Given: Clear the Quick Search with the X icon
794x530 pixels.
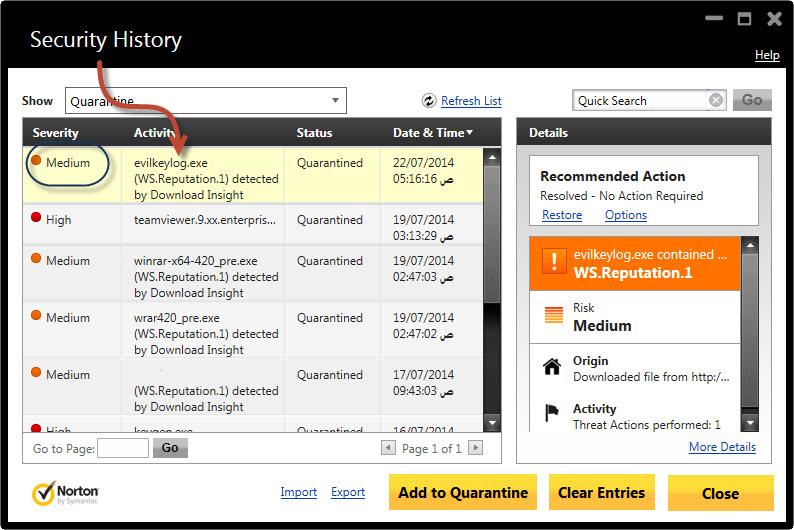Looking at the screenshot, I should click(x=716, y=100).
